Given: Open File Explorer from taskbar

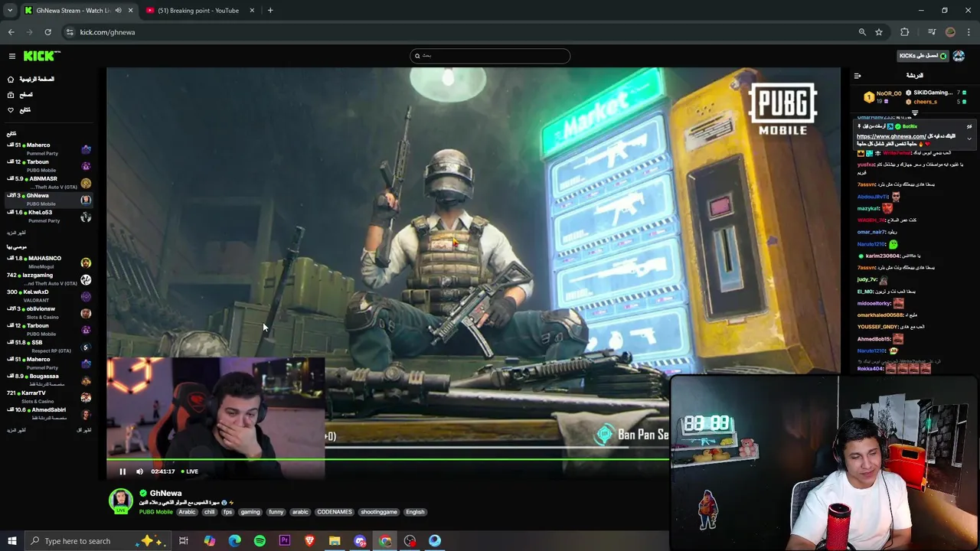Looking at the screenshot, I should [x=335, y=541].
